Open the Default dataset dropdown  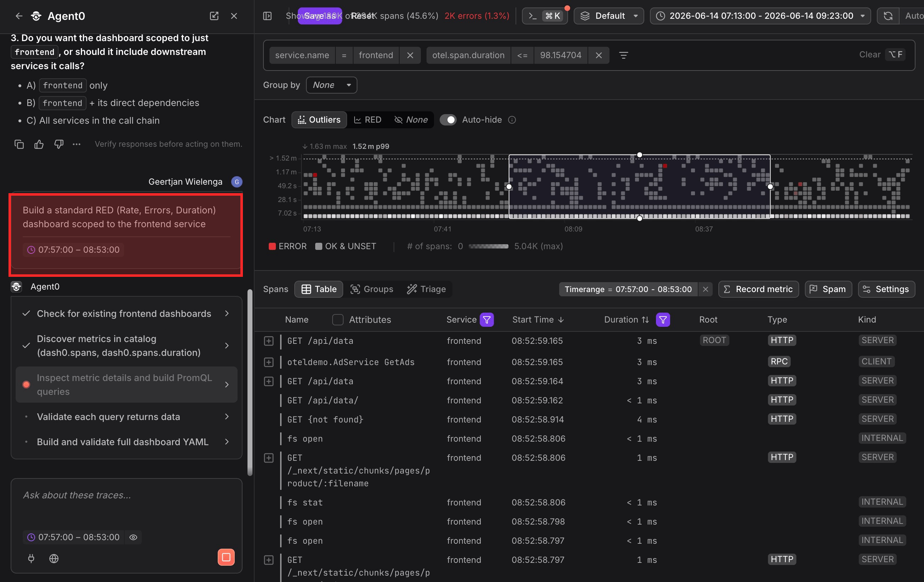tap(608, 16)
